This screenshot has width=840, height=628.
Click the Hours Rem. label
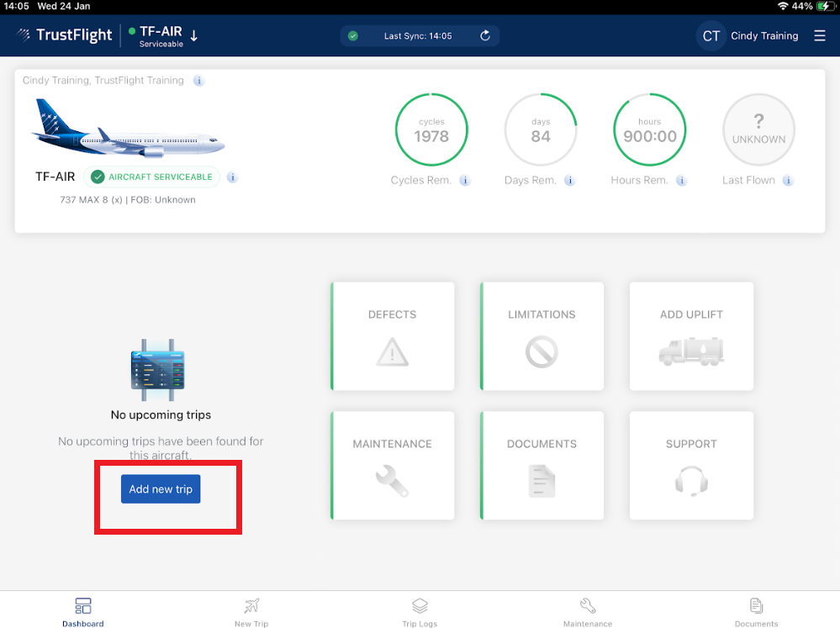click(640, 180)
